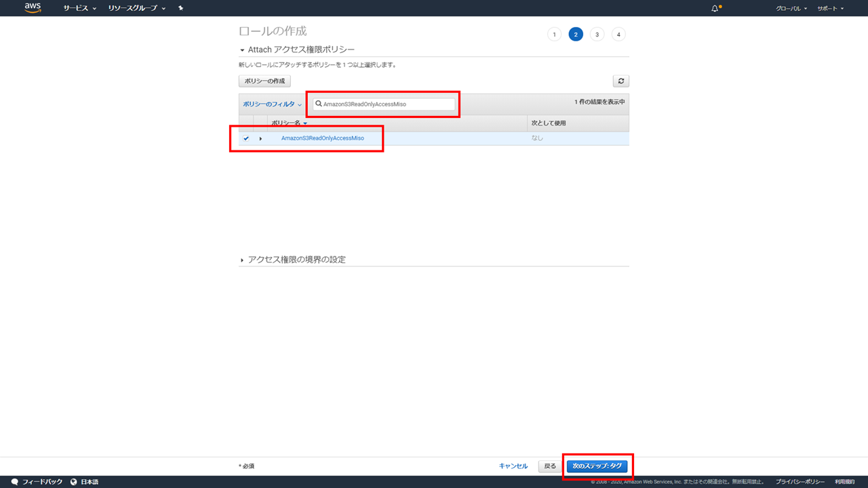Open the リソースグループ menu
Screen dimensions: 868x488
(136, 8)
